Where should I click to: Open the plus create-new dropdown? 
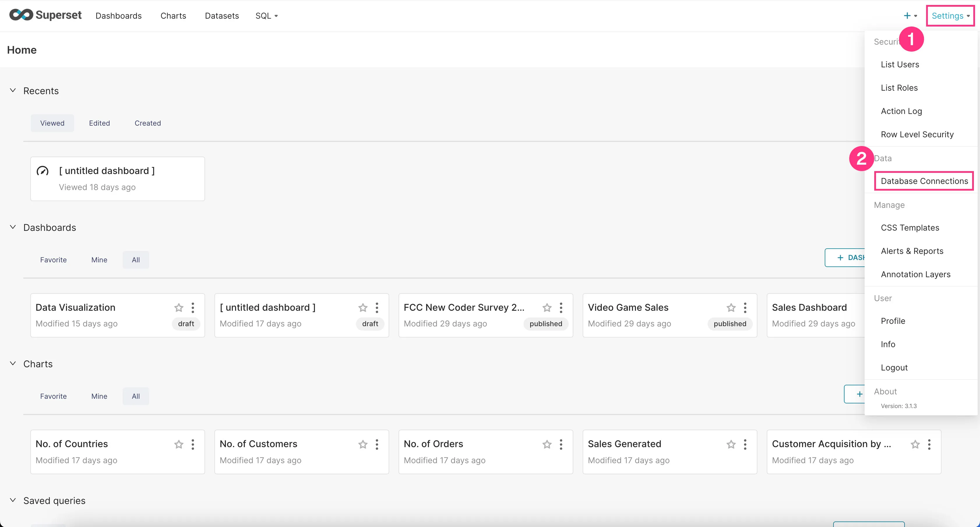[910, 16]
